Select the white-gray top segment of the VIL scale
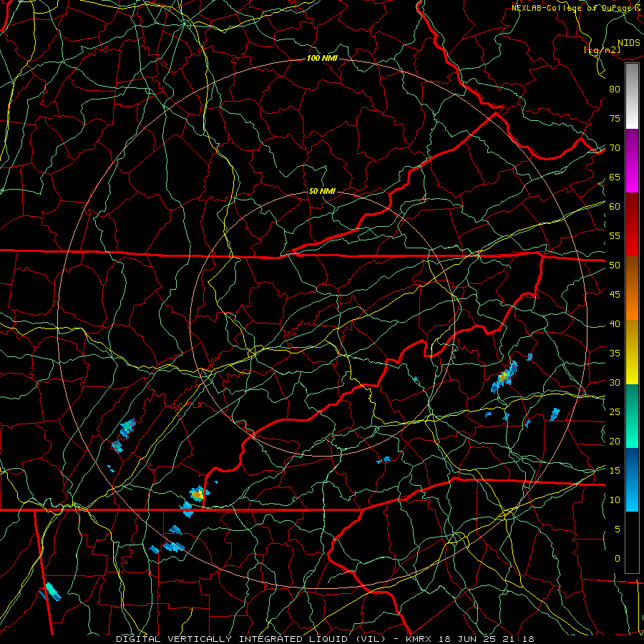Image resolution: width=644 pixels, height=644 pixels. tap(632, 96)
